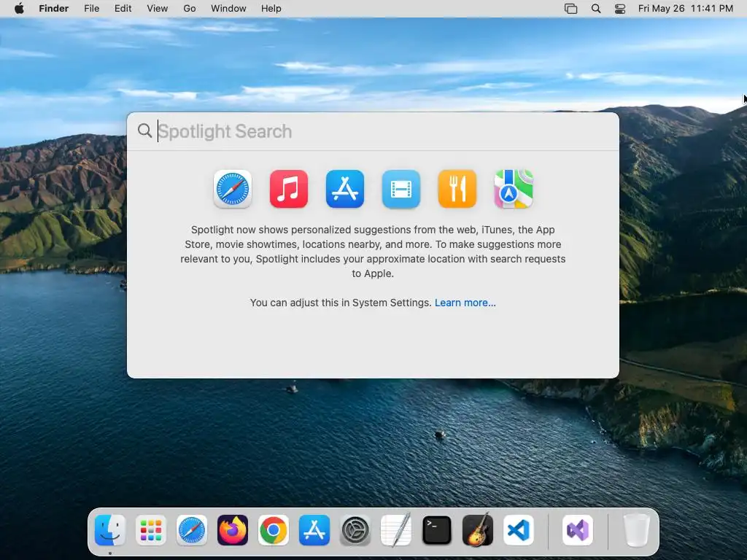This screenshot has width=747, height=560.
Task: Open System Settings from the Dock
Action: [355, 530]
